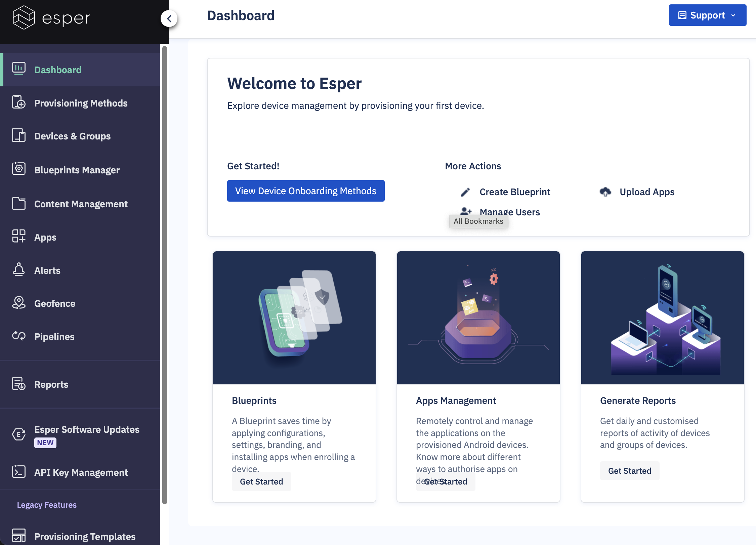Select the Pipelines loop icon
Viewport: 756px width, 545px height.
click(x=18, y=336)
